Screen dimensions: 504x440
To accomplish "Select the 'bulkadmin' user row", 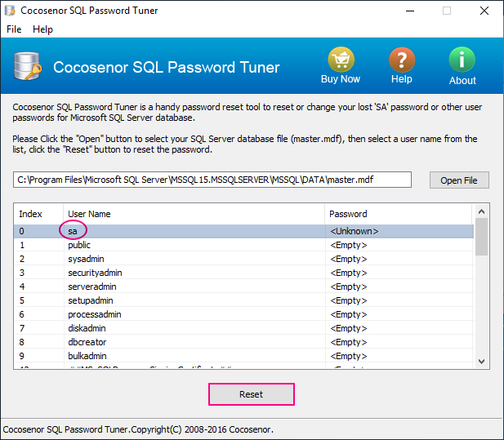I will [x=243, y=356].
